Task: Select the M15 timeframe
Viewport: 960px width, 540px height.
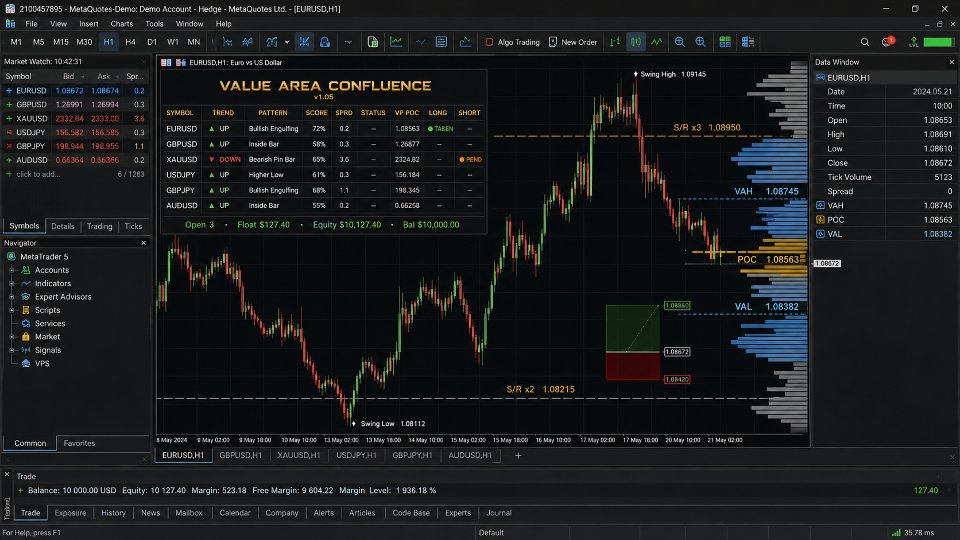Action: pyautogui.click(x=61, y=42)
